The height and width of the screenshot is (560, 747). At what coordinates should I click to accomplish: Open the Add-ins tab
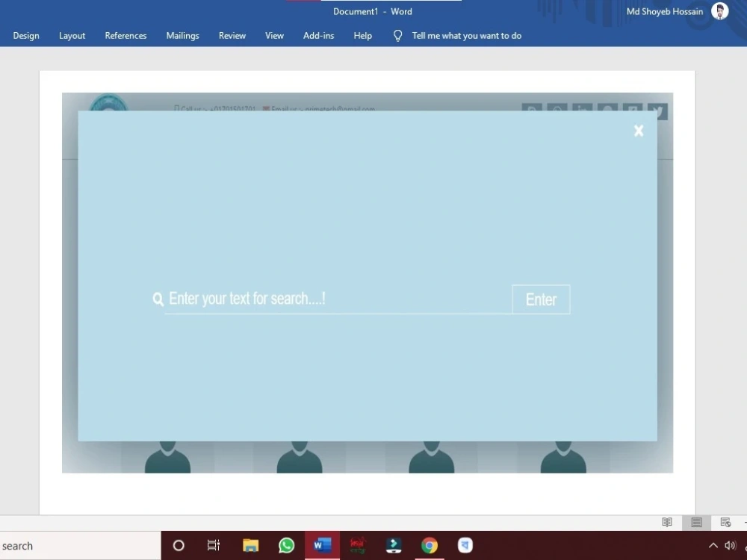pyautogui.click(x=319, y=36)
